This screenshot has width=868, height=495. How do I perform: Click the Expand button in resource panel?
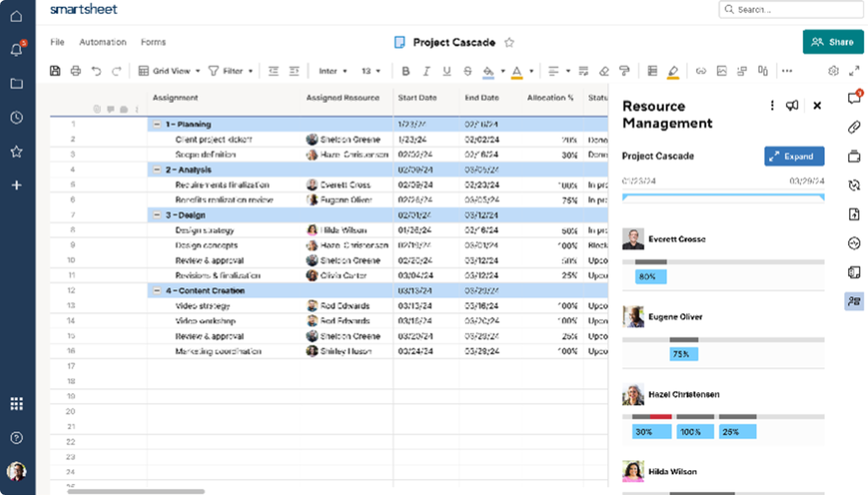tap(794, 156)
